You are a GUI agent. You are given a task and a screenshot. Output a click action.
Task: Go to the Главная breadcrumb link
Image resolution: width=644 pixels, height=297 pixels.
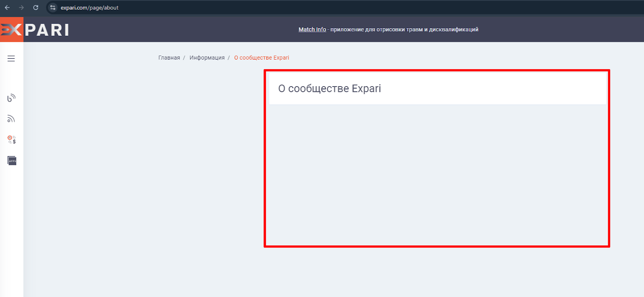[x=169, y=58]
